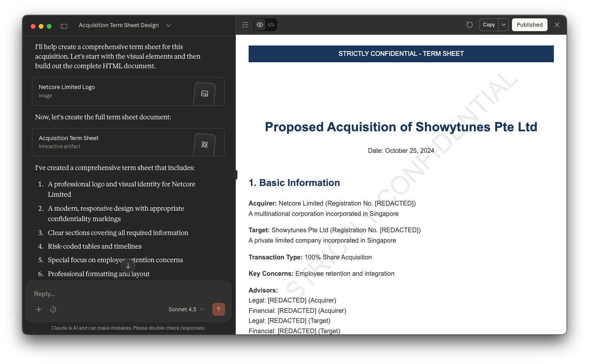Click the Key Concerns line
The image size is (589, 364).
pyautogui.click(x=321, y=273)
